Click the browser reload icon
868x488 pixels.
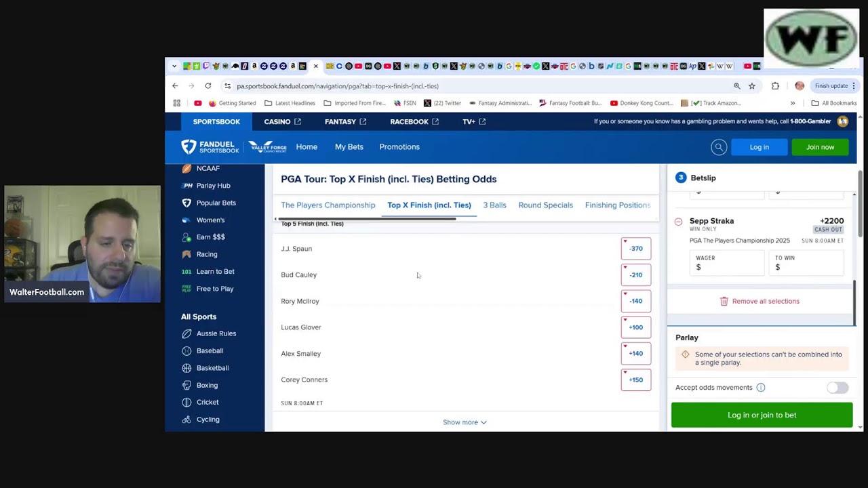(208, 86)
